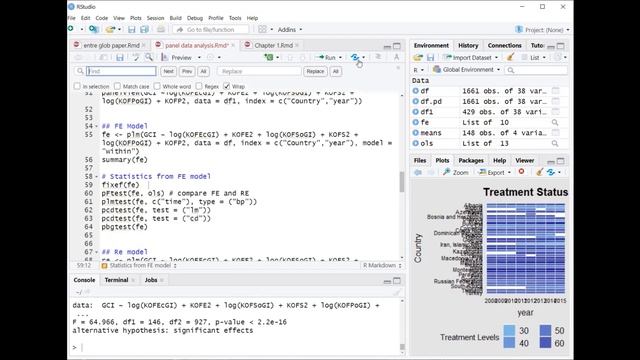Click the refresh plot icon in Plots pane

tap(551, 172)
